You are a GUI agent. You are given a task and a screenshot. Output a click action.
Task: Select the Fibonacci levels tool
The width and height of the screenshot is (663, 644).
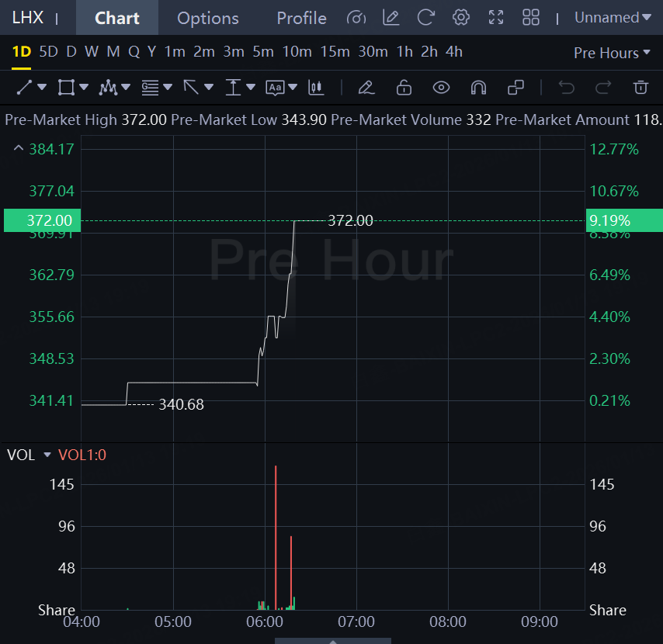coord(150,88)
